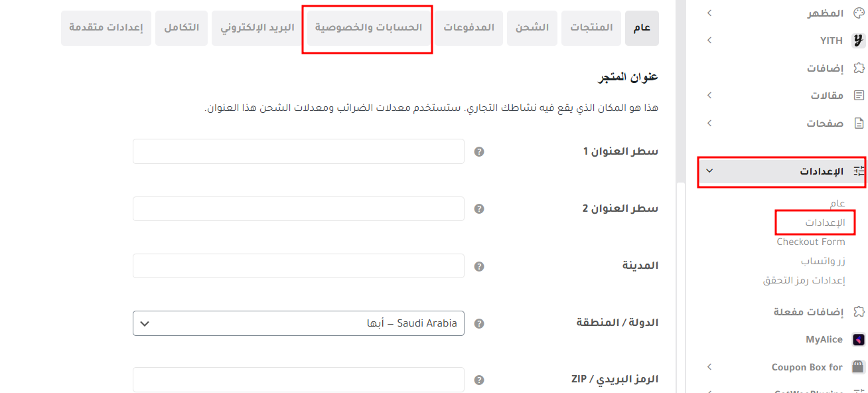This screenshot has width=868, height=393.
Task: Click the palette icon beside المظهر
Action: [859, 13]
